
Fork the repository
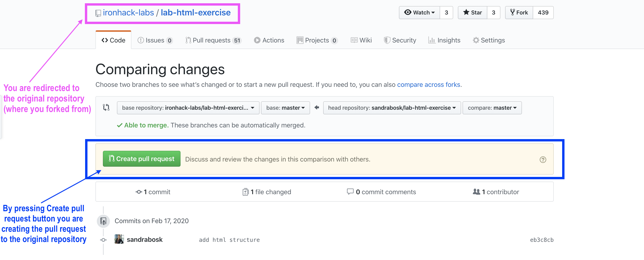(x=519, y=12)
